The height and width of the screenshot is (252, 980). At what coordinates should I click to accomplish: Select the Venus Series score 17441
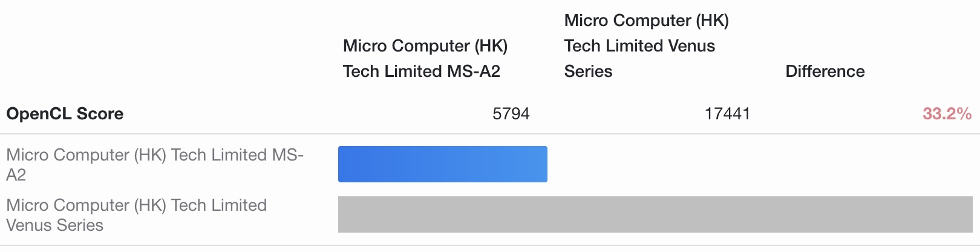point(727,114)
